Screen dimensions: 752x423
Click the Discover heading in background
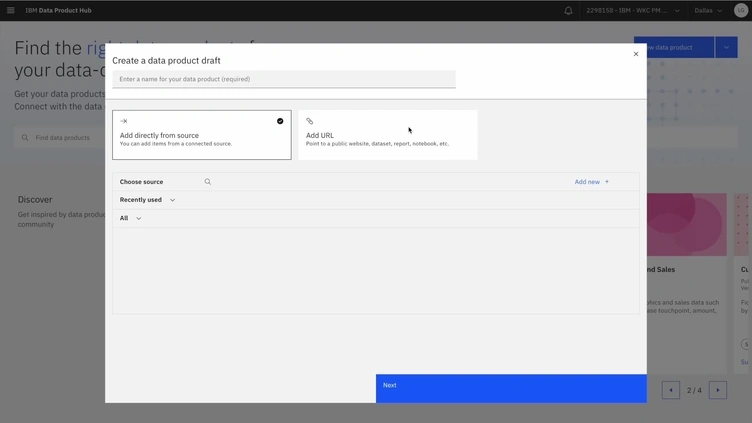[x=35, y=200]
